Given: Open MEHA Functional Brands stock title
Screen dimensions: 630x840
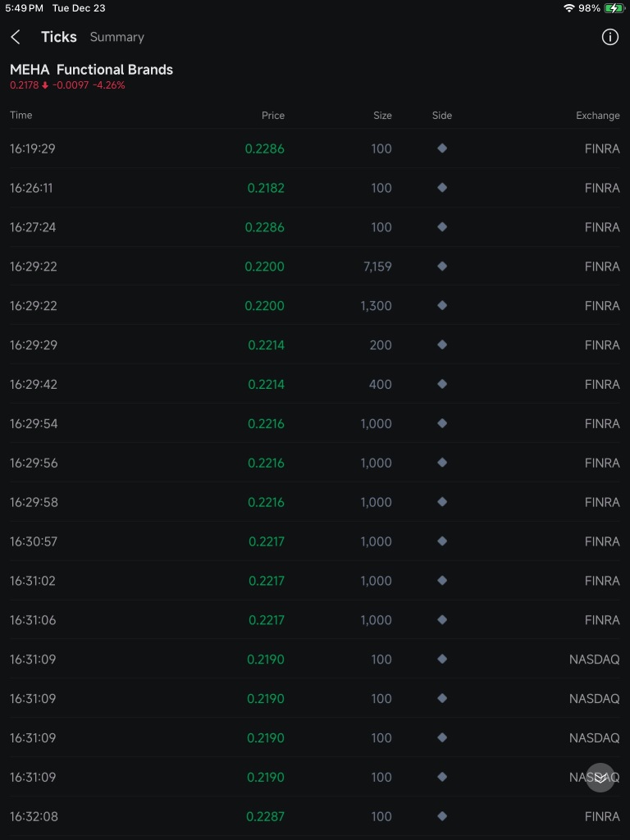Looking at the screenshot, I should 92,70.
